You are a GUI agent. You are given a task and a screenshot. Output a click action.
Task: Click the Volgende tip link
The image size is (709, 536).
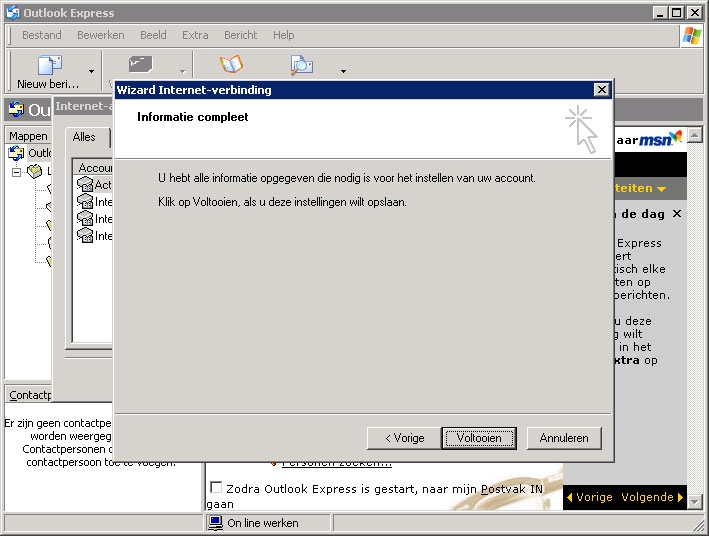652,497
